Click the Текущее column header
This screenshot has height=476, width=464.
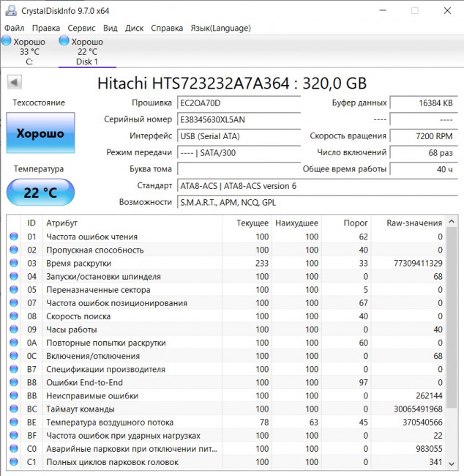tap(247, 223)
